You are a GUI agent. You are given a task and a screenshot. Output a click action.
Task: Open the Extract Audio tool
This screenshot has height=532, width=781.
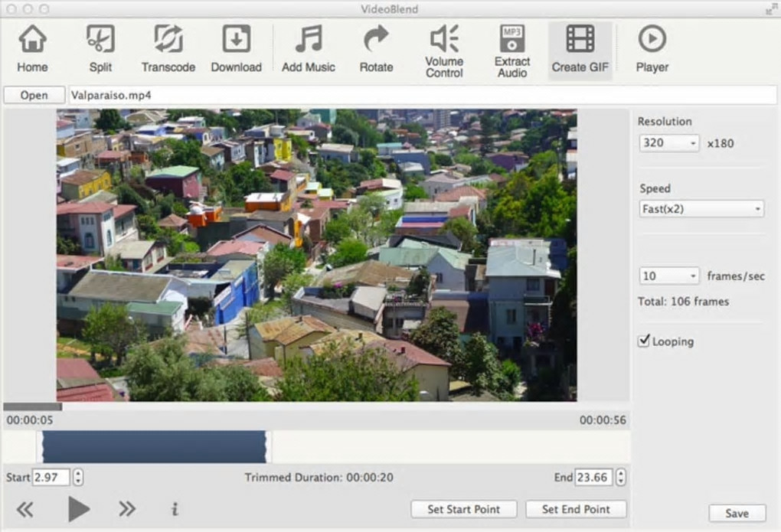click(512, 52)
